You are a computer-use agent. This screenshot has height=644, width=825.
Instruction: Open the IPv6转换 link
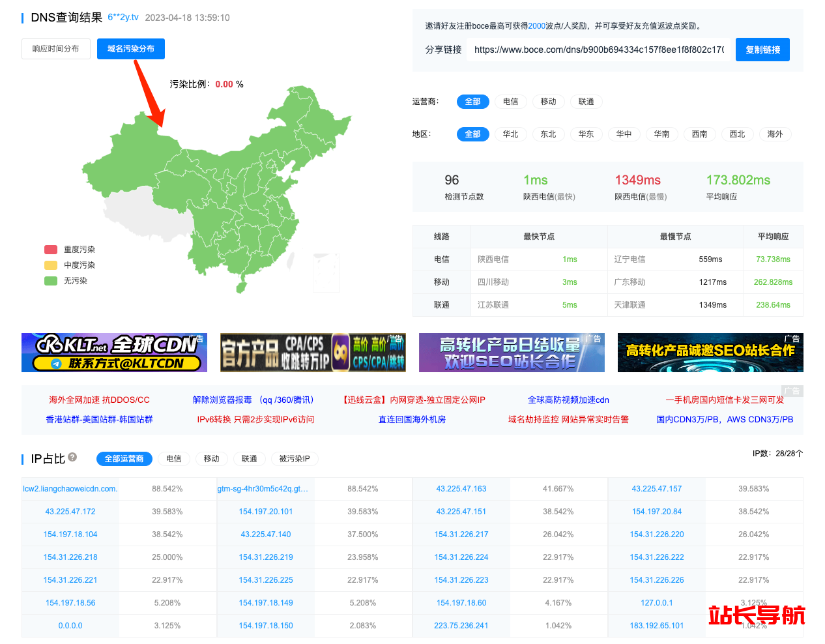coord(255,420)
